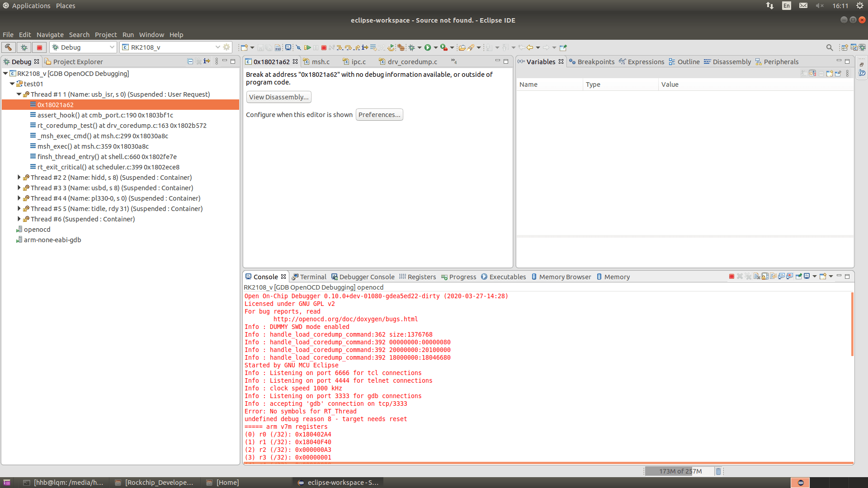This screenshot has width=868, height=488.
Task: Terminate debug session from main toolbar
Action: coord(324,47)
